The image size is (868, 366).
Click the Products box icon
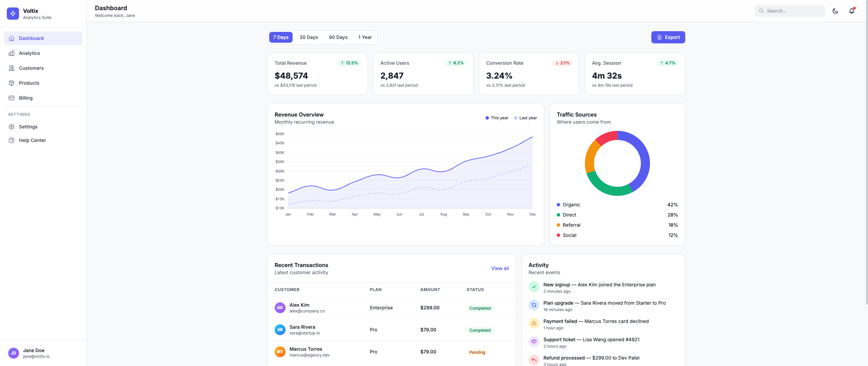[12, 83]
